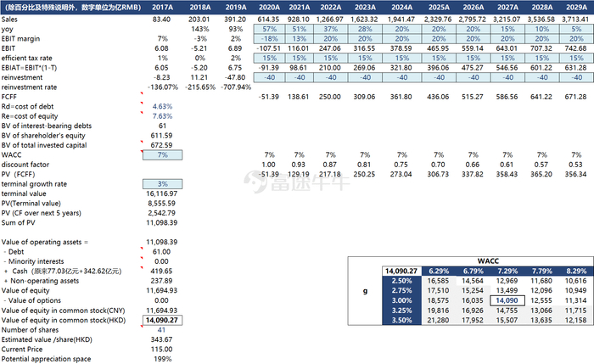Viewport: 594px width, 364px height.
Task: Select the 2029A column header
Action: [576, 7]
